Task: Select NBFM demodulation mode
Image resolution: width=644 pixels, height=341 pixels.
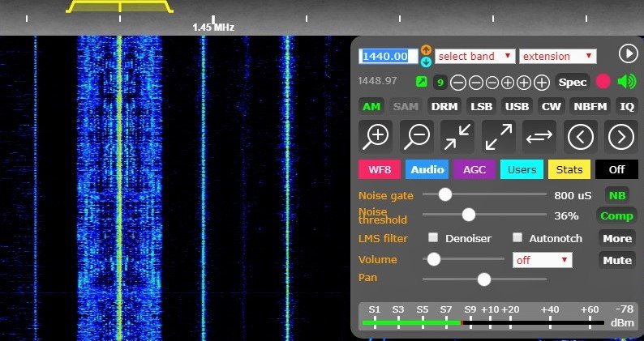Action: click(590, 107)
